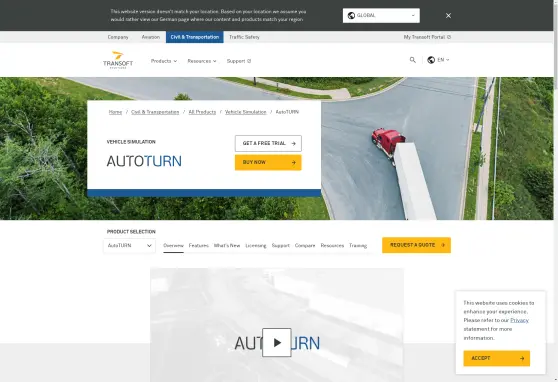
Task: Open the EN language globe selector
Action: click(x=438, y=60)
